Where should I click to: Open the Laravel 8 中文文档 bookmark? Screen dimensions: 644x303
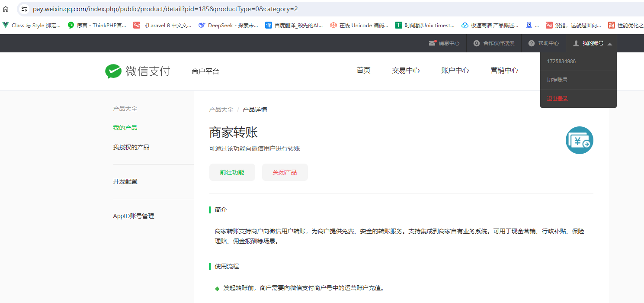coord(162,25)
